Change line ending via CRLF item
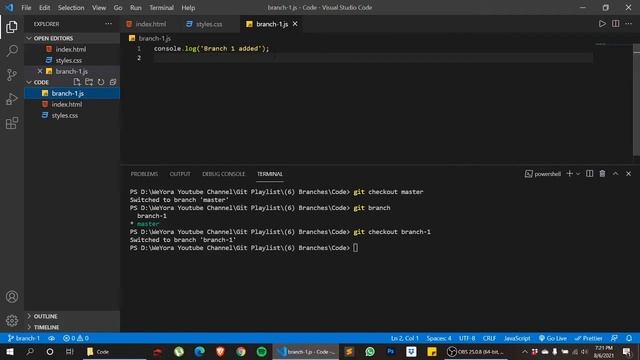Image resolution: width=640 pixels, height=360 pixels. pos(489,338)
